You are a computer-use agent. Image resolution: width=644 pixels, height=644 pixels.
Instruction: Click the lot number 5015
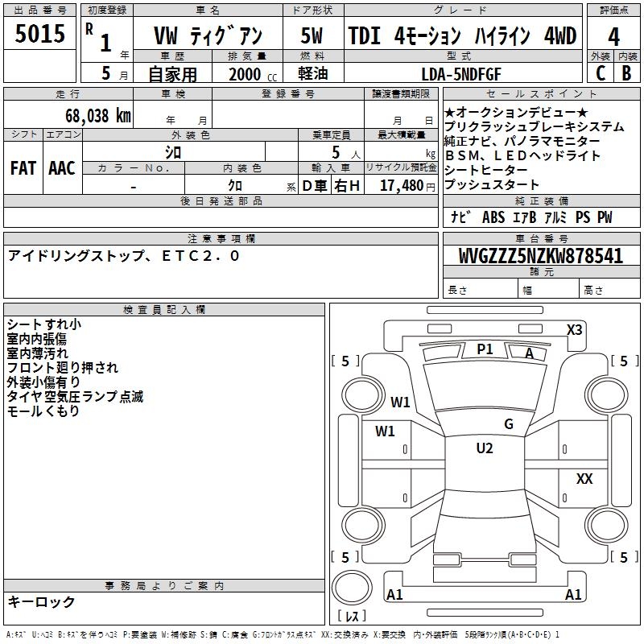[x=39, y=33]
